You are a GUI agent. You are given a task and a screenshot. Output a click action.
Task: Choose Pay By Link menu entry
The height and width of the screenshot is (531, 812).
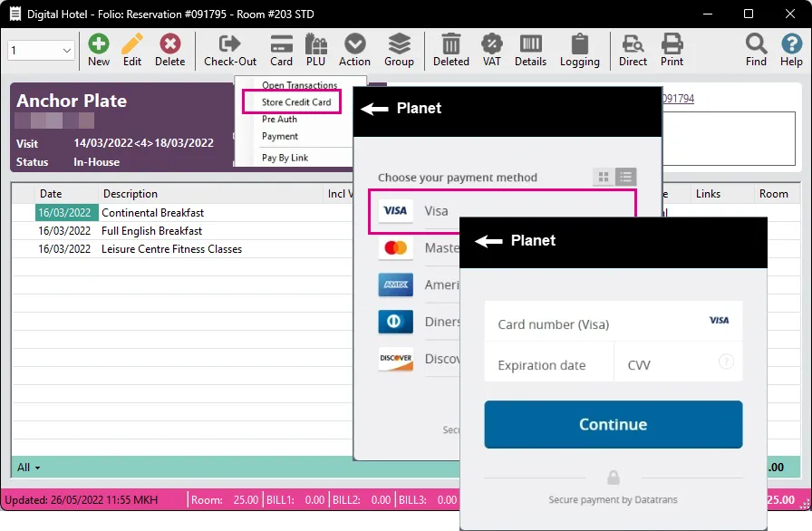click(285, 158)
